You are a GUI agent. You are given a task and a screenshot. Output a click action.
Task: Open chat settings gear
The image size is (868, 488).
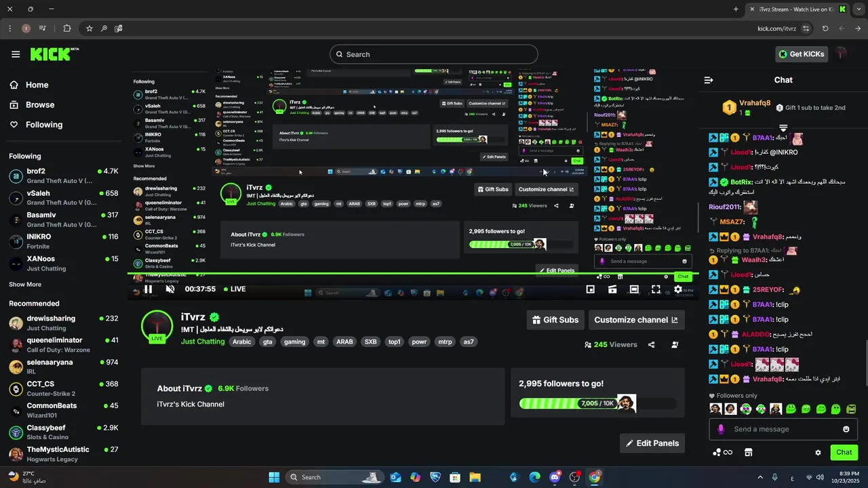click(x=818, y=452)
